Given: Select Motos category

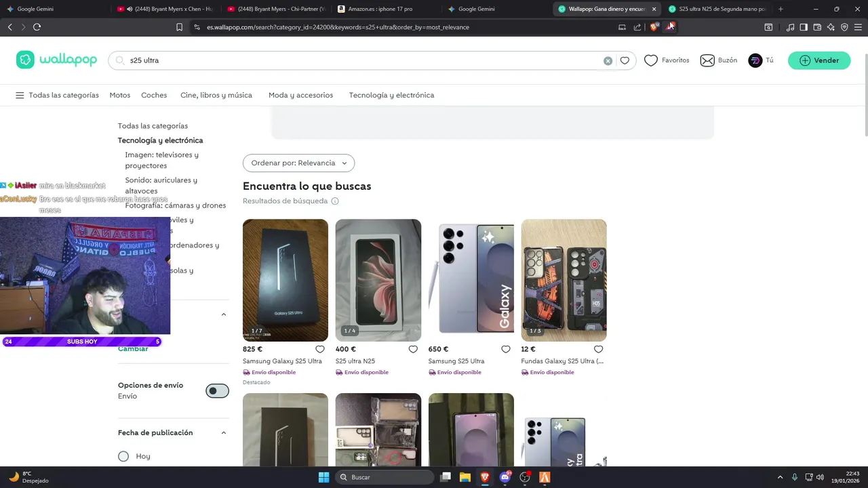Looking at the screenshot, I should click(x=120, y=95).
